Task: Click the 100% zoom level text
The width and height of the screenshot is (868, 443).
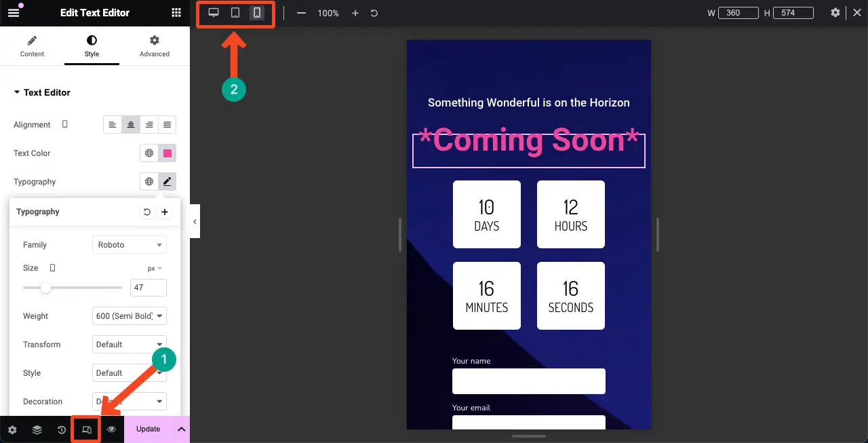Action: [328, 13]
